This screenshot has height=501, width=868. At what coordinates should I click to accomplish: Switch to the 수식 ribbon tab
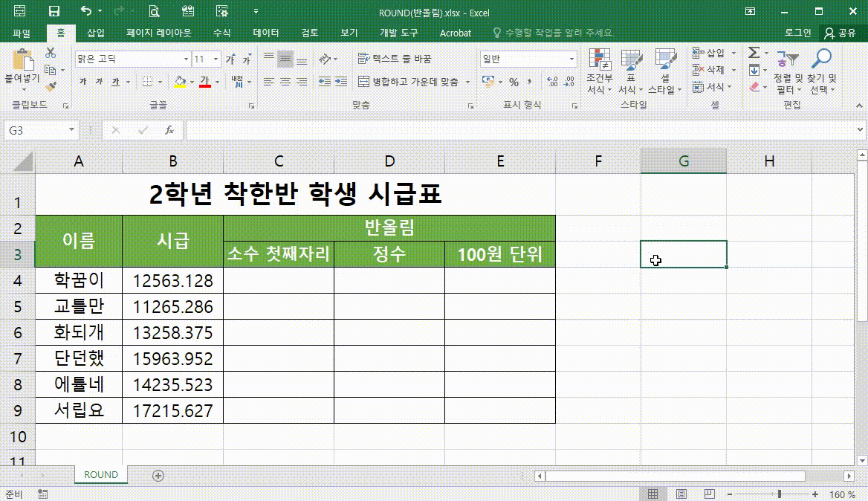pos(221,33)
